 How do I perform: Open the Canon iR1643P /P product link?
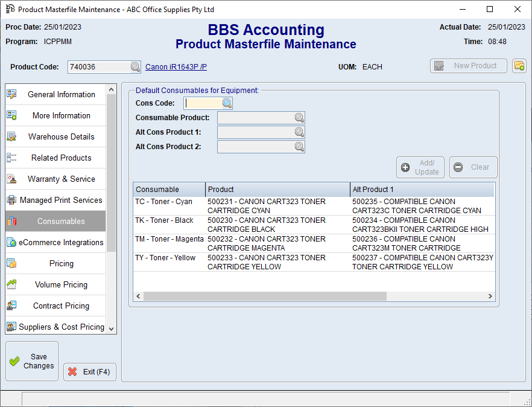point(176,67)
